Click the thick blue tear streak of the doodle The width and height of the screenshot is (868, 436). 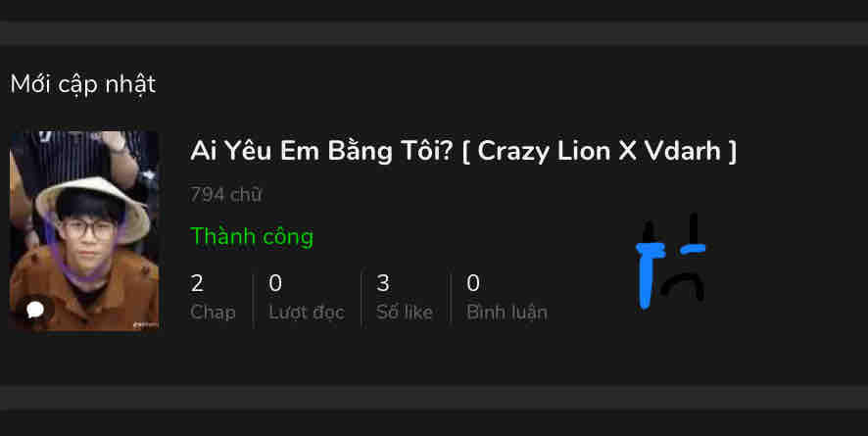click(x=647, y=275)
